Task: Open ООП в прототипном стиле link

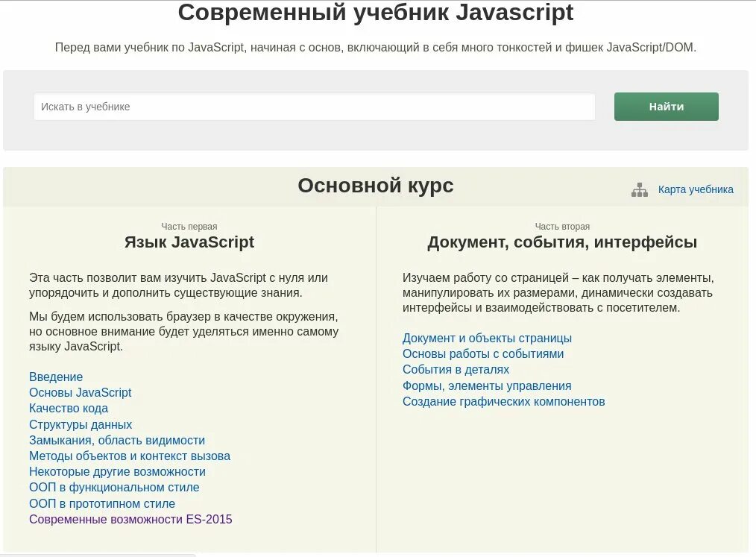Action: tap(102, 503)
